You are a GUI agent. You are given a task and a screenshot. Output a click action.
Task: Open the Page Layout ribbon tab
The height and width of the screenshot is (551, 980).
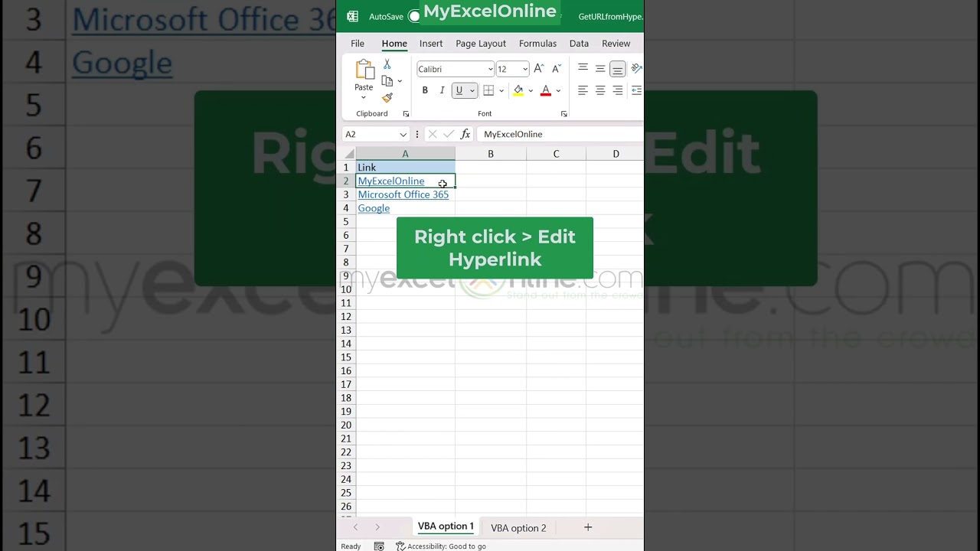click(481, 44)
